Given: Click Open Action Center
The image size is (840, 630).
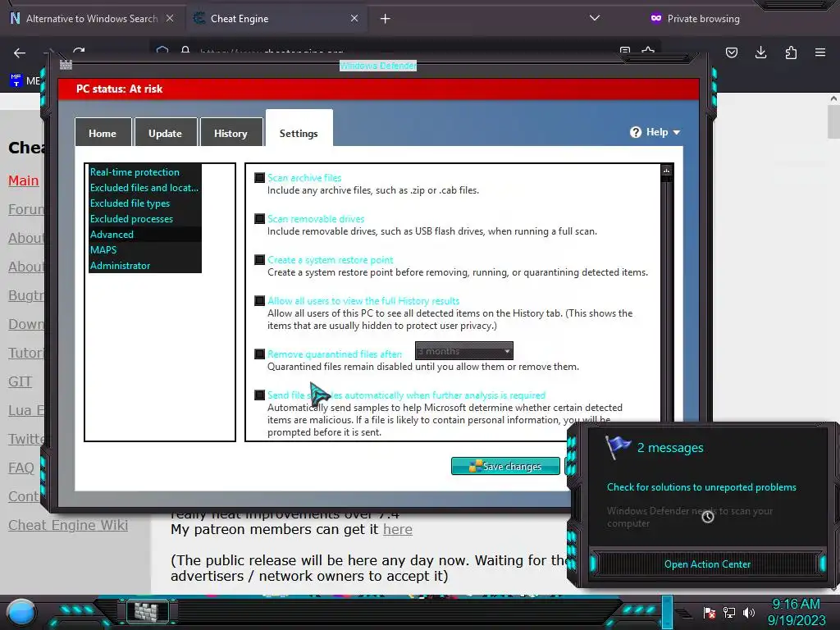Looking at the screenshot, I should coord(707,564).
